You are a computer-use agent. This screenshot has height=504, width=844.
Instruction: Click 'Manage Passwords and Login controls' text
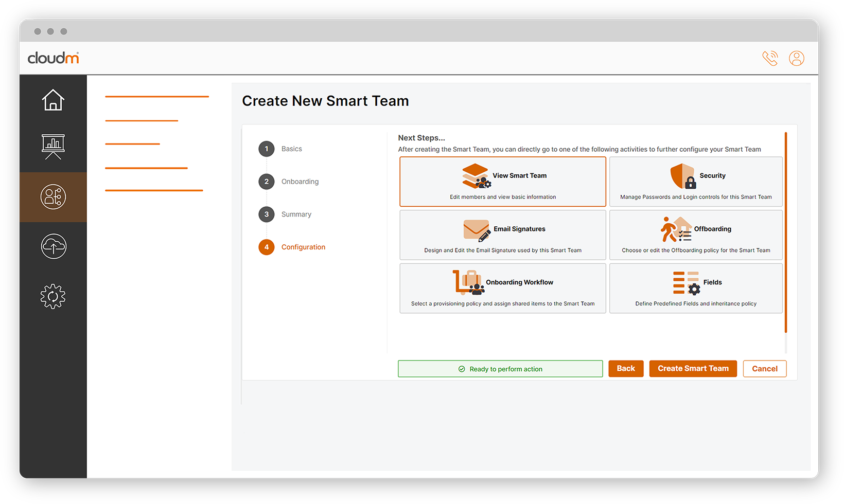pos(696,197)
